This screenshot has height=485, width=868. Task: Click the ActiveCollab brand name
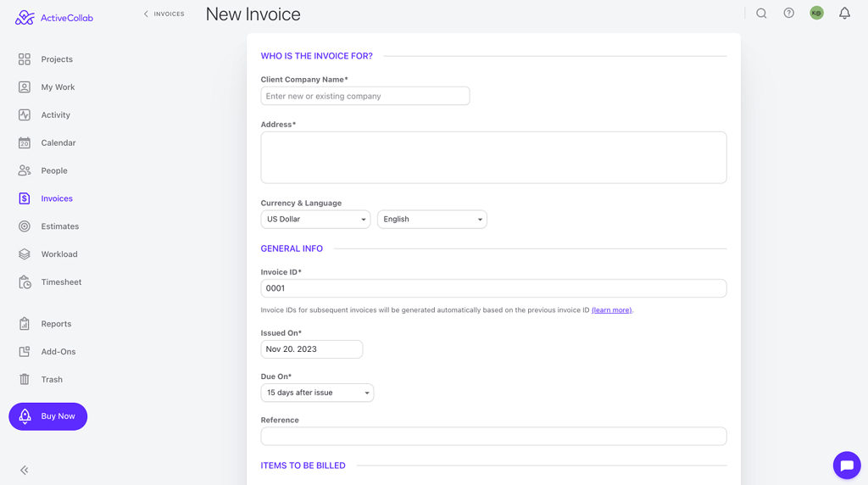[67, 18]
